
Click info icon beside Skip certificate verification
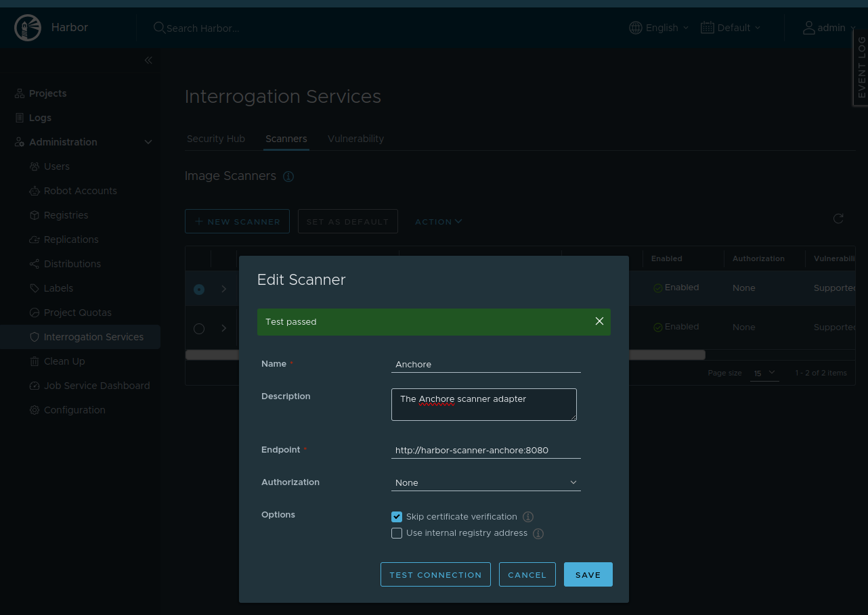coord(528,517)
